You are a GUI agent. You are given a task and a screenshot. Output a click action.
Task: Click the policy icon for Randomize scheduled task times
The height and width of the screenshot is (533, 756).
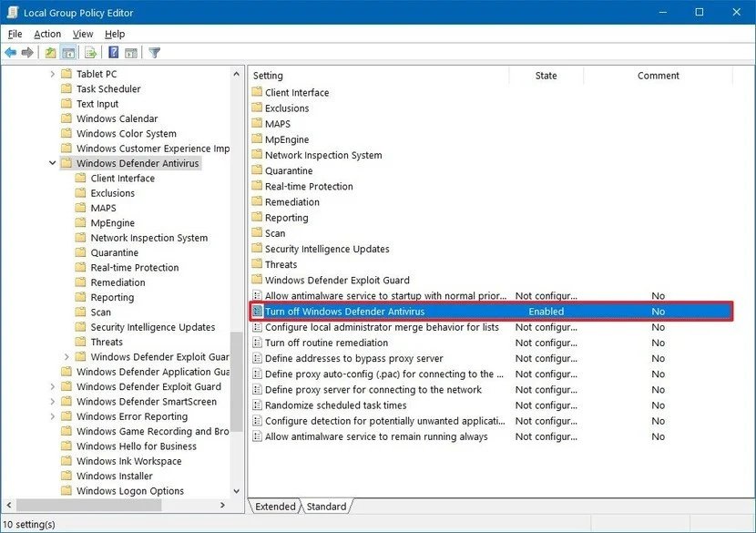tap(258, 405)
